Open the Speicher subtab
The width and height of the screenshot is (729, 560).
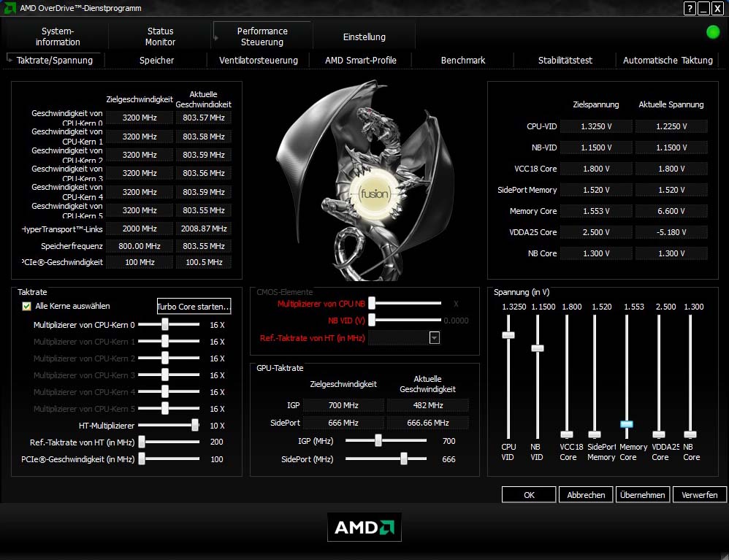(156, 61)
